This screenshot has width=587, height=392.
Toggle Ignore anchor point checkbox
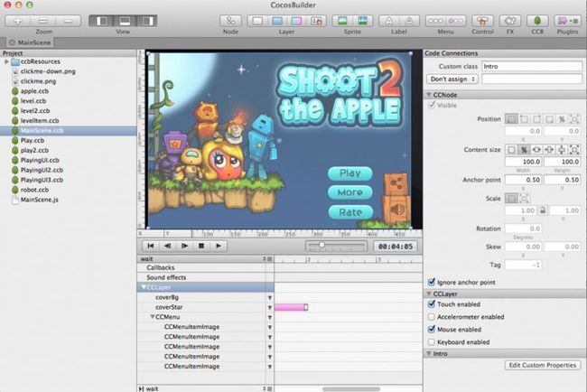[x=432, y=282]
